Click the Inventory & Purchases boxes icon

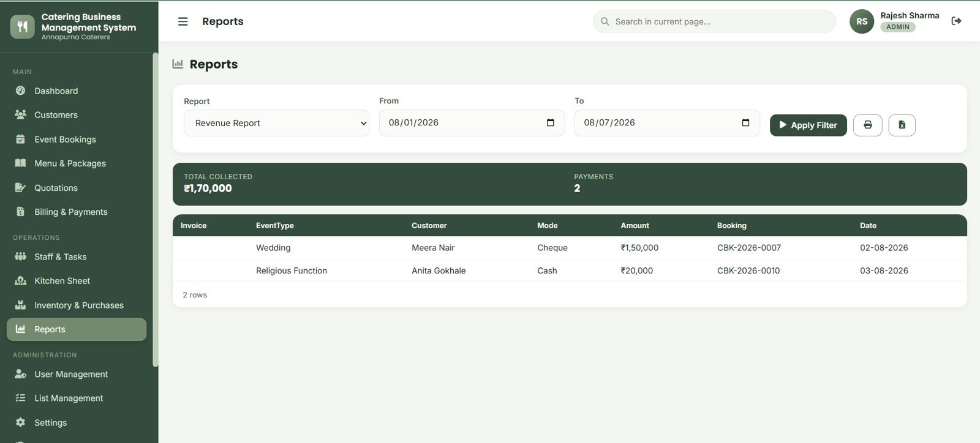coord(20,305)
